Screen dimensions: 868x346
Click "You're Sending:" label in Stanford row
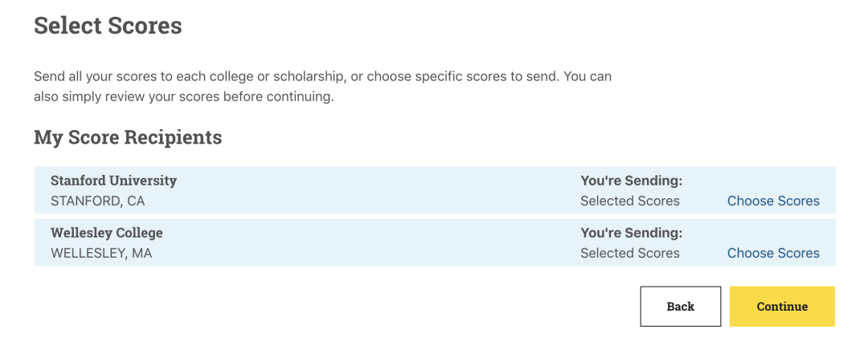tap(631, 181)
